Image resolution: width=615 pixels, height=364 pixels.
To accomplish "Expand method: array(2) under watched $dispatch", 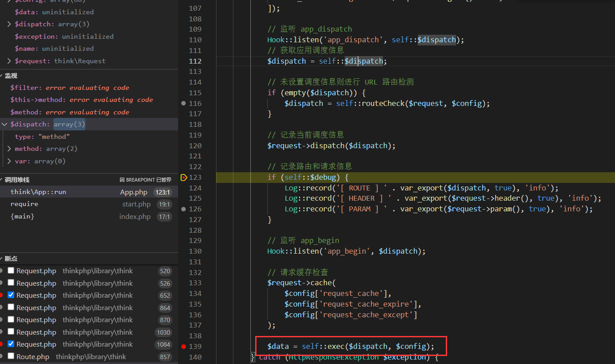I will [x=9, y=149].
